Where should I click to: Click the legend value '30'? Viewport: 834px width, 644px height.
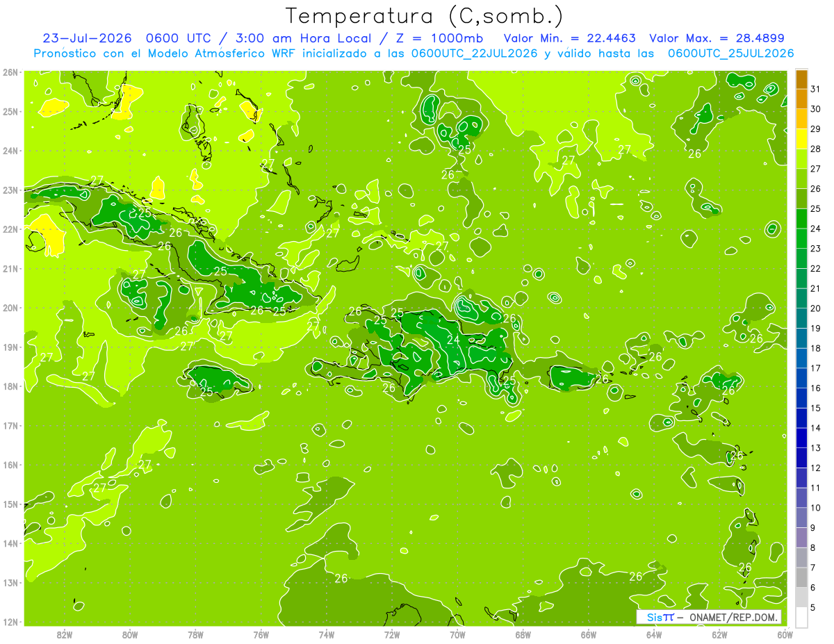click(x=816, y=109)
